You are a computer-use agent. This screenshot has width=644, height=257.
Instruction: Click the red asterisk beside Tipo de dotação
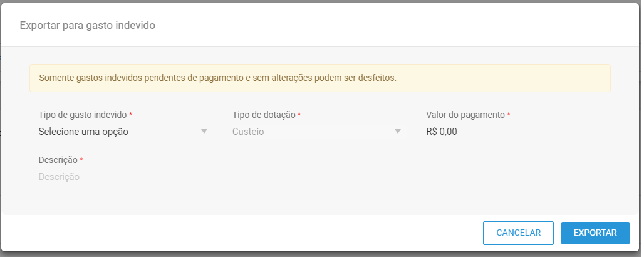tap(299, 114)
